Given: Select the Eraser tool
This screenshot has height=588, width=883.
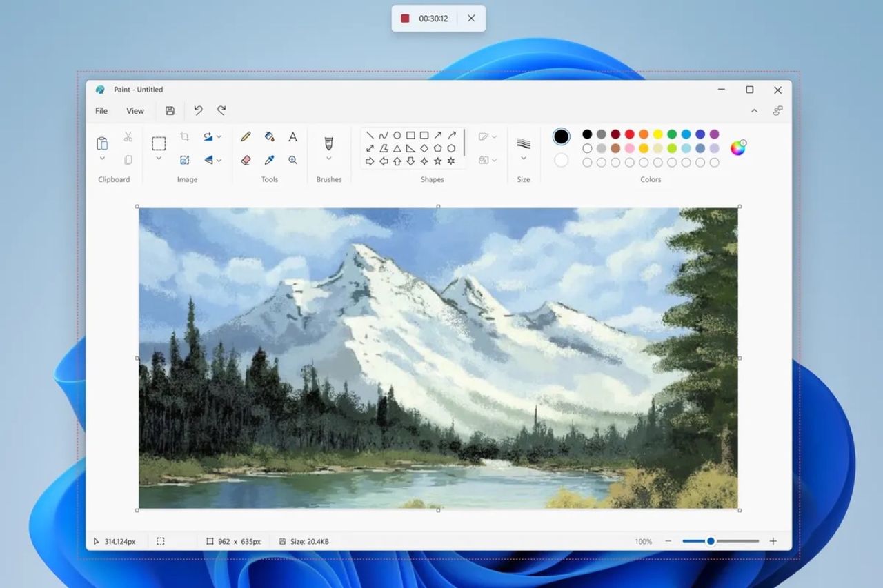Looking at the screenshot, I should coord(246,160).
